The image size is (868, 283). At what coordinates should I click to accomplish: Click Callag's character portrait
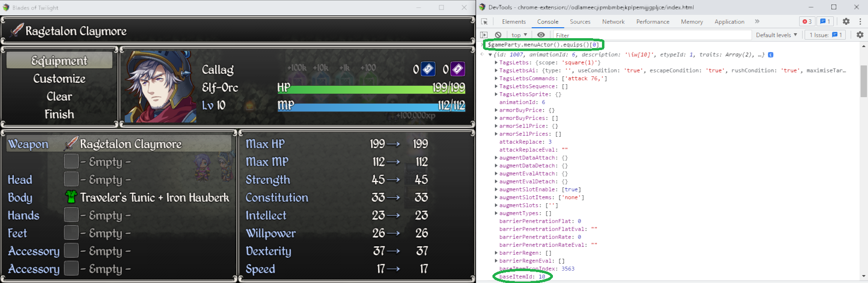pyautogui.click(x=160, y=86)
